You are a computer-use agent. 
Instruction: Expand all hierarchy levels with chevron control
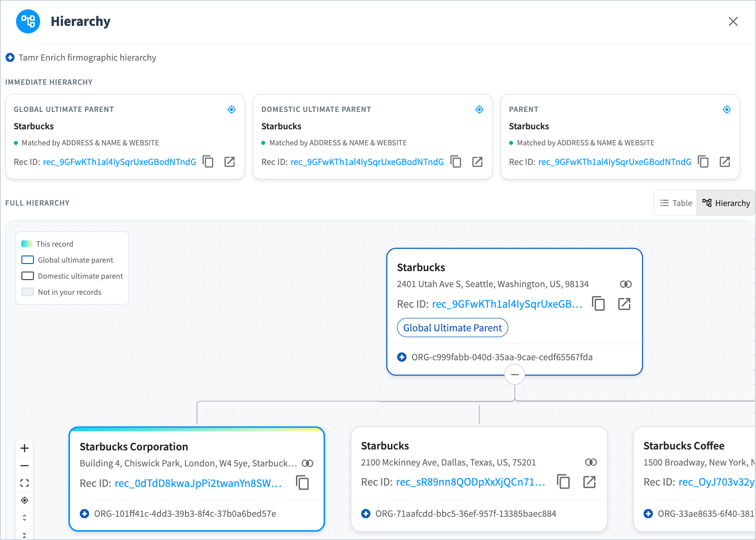coord(25,518)
